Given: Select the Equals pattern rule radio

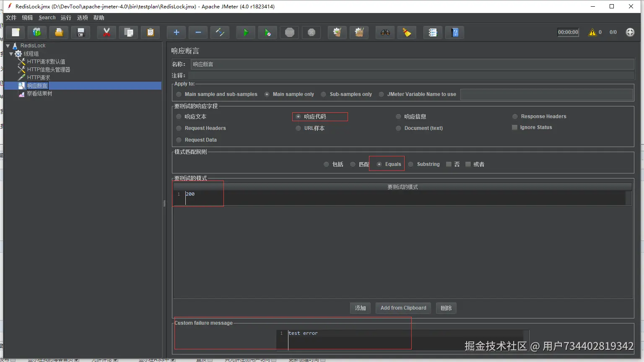Looking at the screenshot, I should click(379, 164).
